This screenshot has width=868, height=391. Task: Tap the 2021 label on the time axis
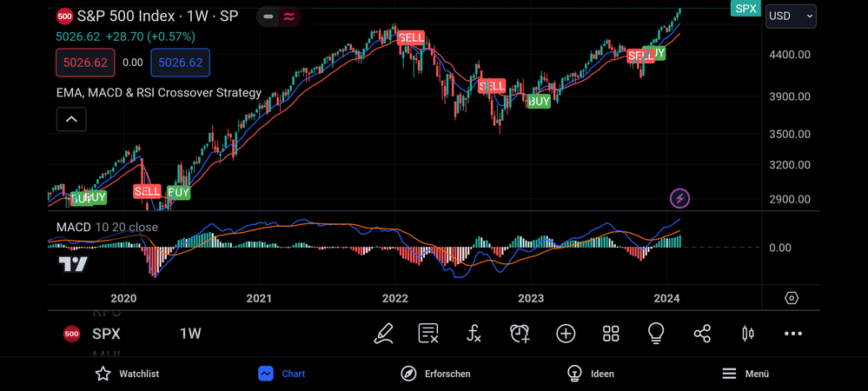259,299
